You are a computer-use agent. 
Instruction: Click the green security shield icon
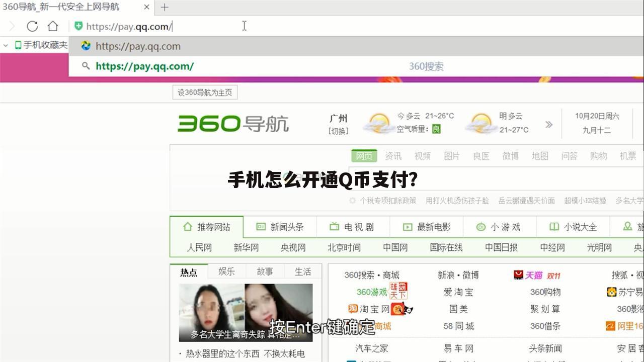point(78,26)
